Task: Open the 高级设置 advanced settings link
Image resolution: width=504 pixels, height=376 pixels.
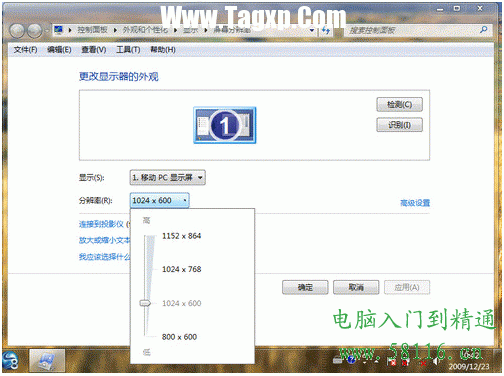Action: [415, 203]
